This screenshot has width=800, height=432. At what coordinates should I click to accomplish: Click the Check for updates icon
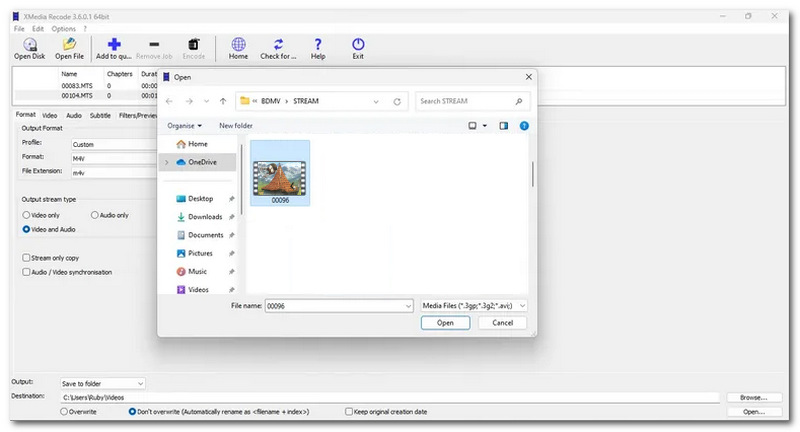pyautogui.click(x=278, y=44)
